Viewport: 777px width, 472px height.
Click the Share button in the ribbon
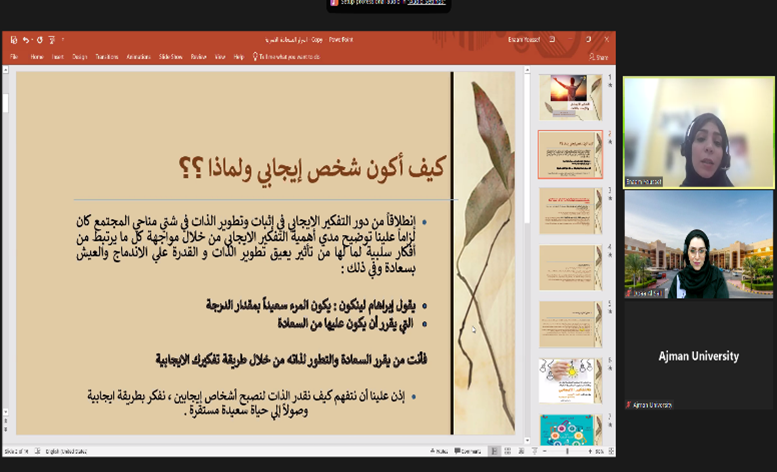point(598,57)
